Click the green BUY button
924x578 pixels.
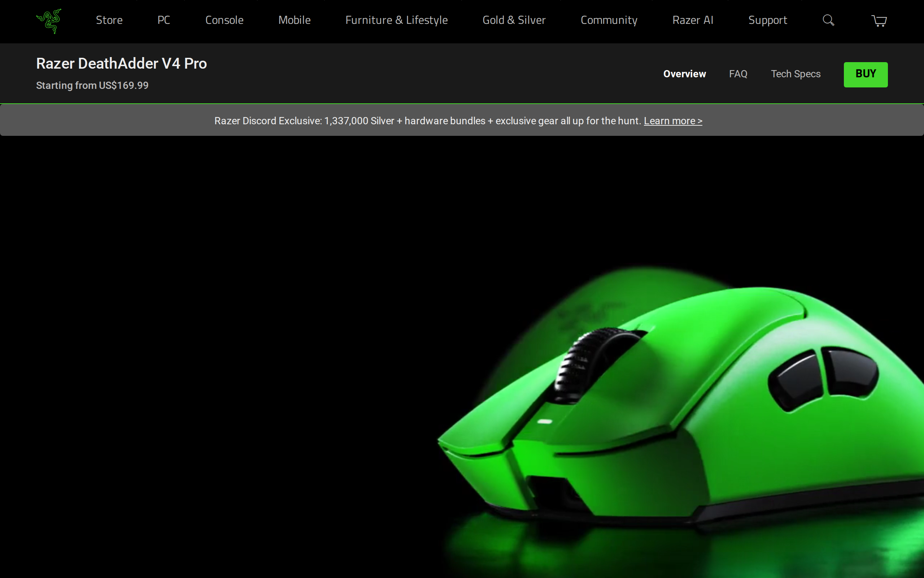866,74
